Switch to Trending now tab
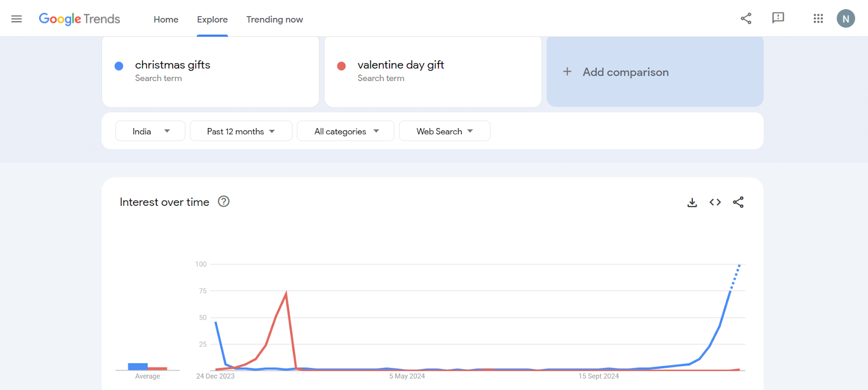The image size is (868, 390). [x=275, y=20]
